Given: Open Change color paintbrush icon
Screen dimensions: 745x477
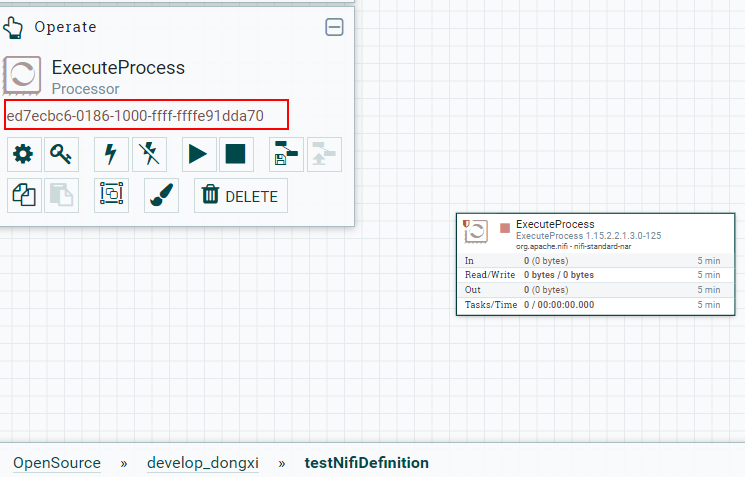Looking at the screenshot, I should point(162,195).
